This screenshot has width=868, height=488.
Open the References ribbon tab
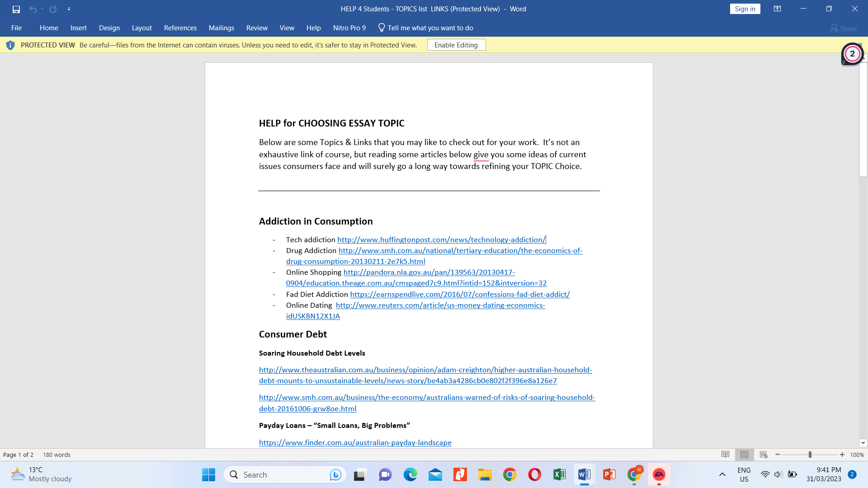click(x=180, y=28)
